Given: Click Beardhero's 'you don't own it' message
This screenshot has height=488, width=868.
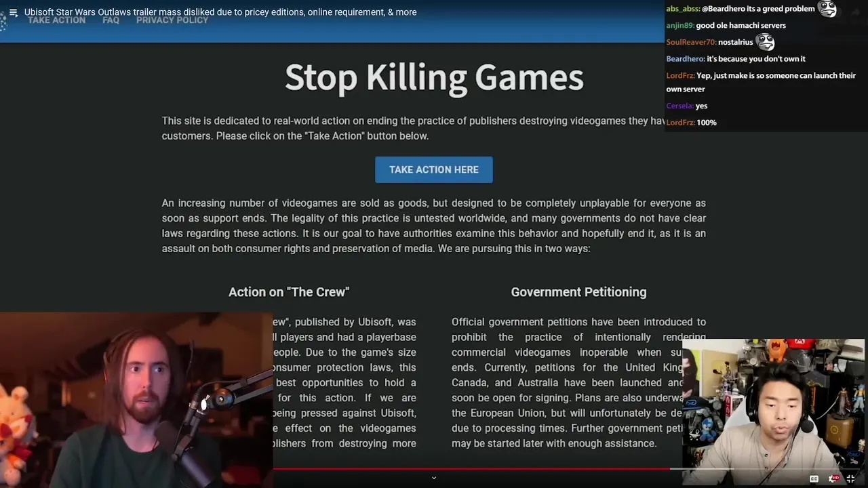Looking at the screenshot, I should tap(756, 59).
